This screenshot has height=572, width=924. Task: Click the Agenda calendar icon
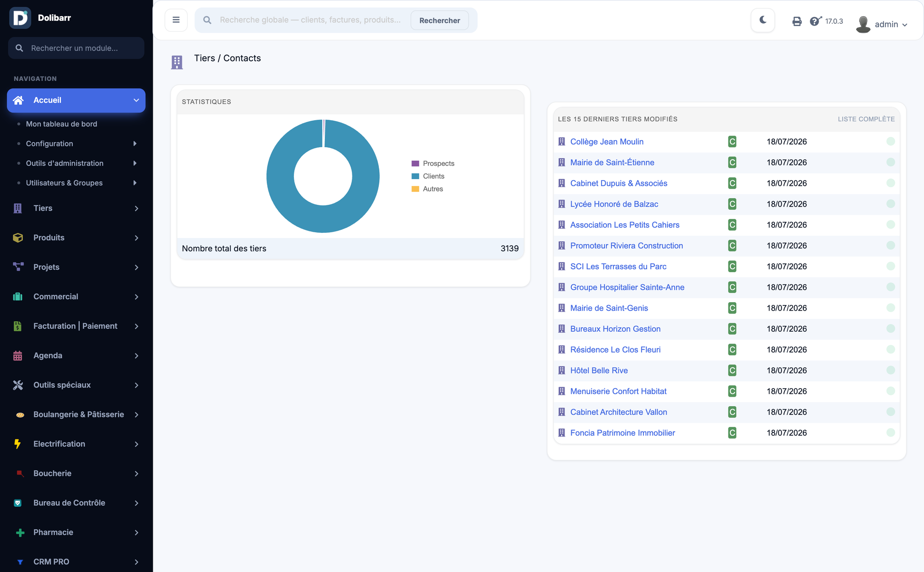(x=18, y=355)
